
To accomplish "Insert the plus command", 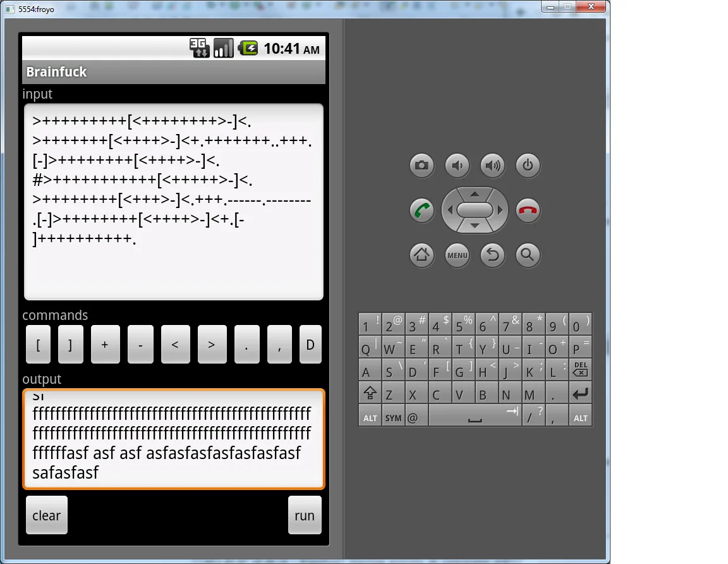I will pos(105,345).
